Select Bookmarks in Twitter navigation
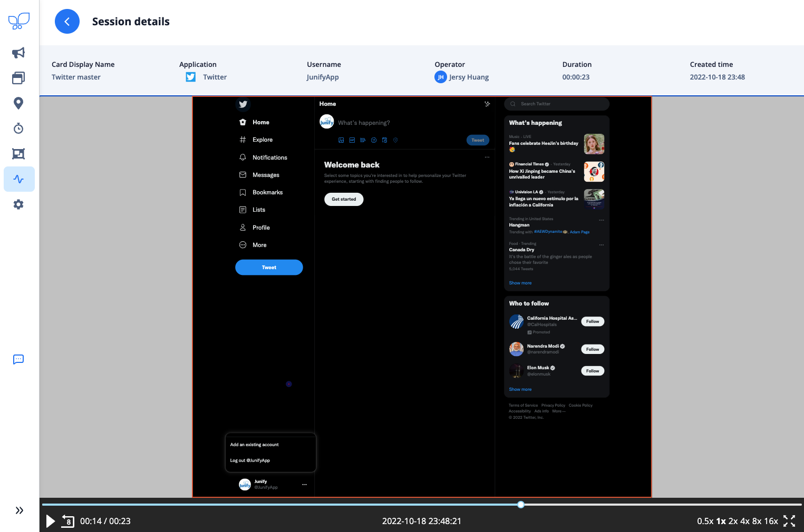 [x=261, y=192]
